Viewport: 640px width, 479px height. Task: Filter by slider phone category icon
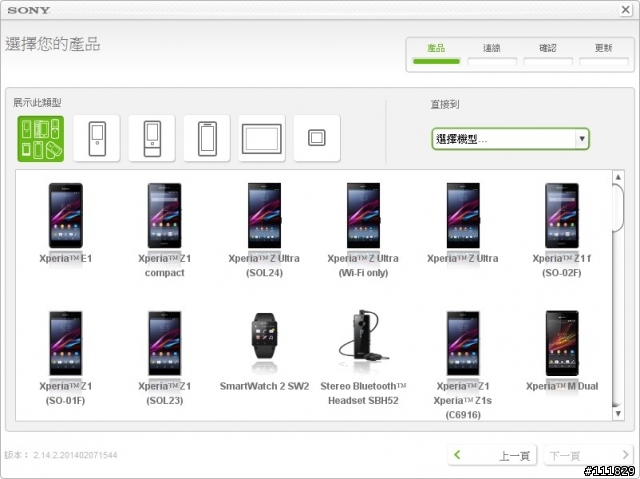coord(152,139)
